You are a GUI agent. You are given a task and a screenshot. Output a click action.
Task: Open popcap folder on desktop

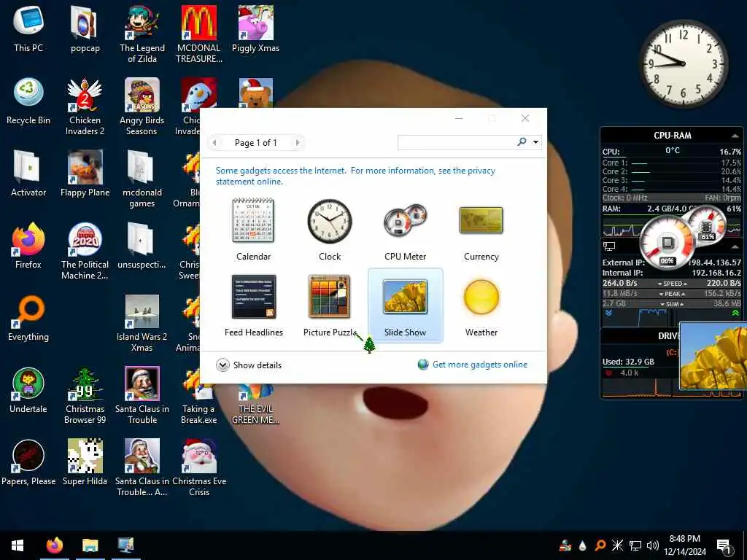[85, 28]
